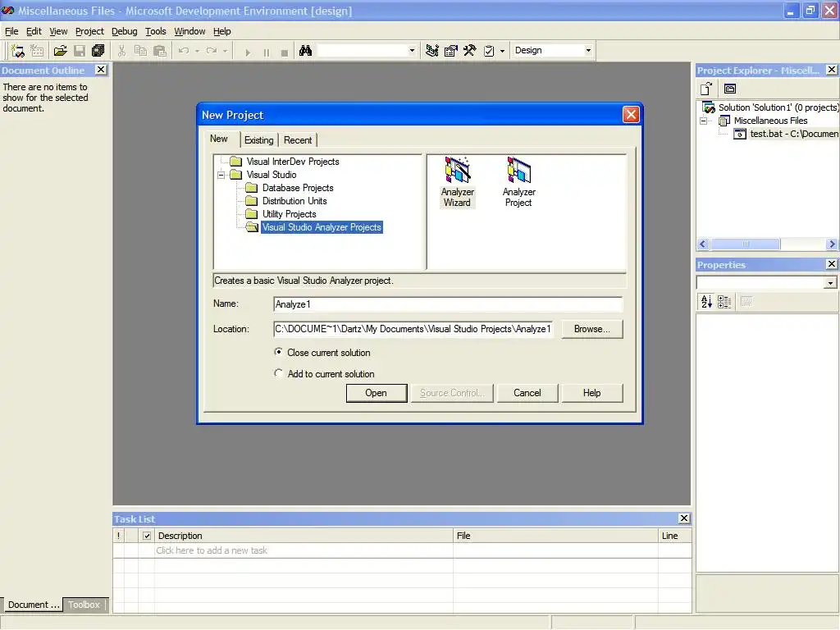The image size is (840, 630).
Task: Select Close current solution radio button
Action: click(279, 352)
